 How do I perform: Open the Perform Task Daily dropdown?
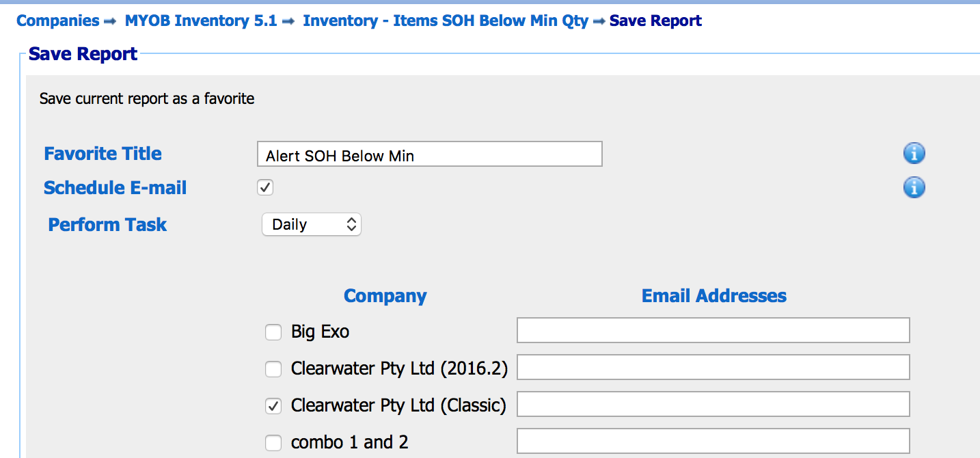coord(312,224)
